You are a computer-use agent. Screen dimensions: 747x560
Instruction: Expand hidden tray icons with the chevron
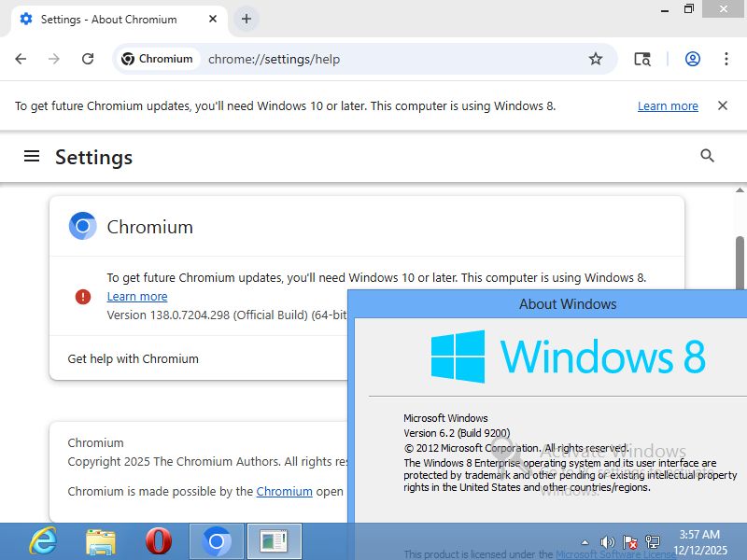tap(585, 541)
